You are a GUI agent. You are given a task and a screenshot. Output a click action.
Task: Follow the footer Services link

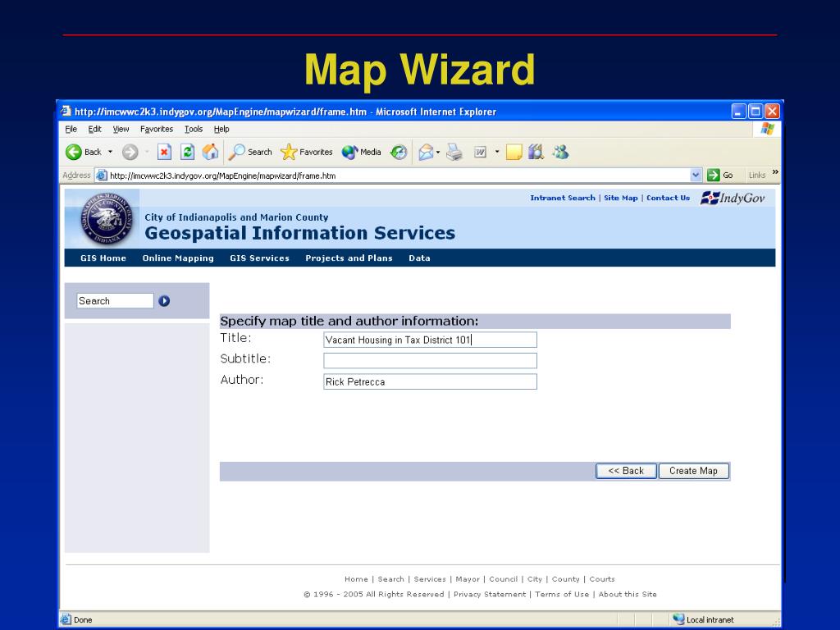pyautogui.click(x=430, y=579)
